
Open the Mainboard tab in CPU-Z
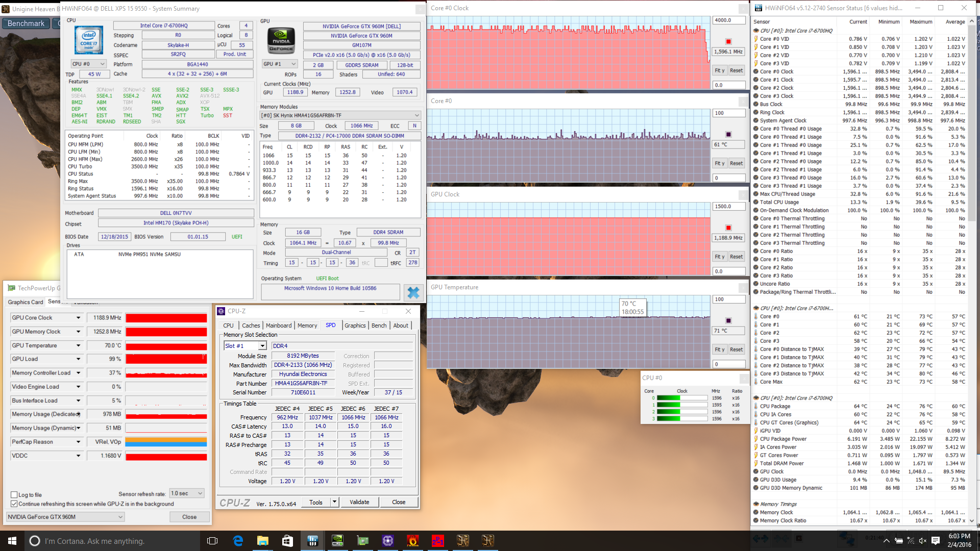[x=279, y=325]
